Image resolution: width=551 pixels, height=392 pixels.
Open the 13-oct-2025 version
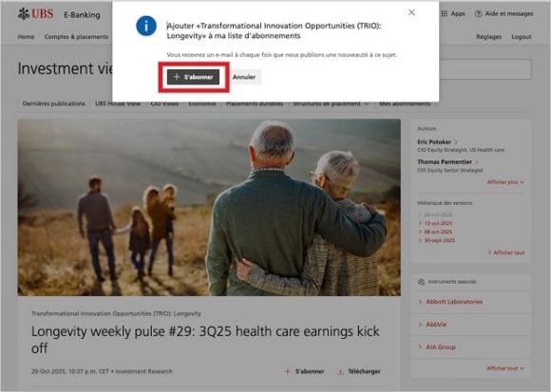[438, 224]
